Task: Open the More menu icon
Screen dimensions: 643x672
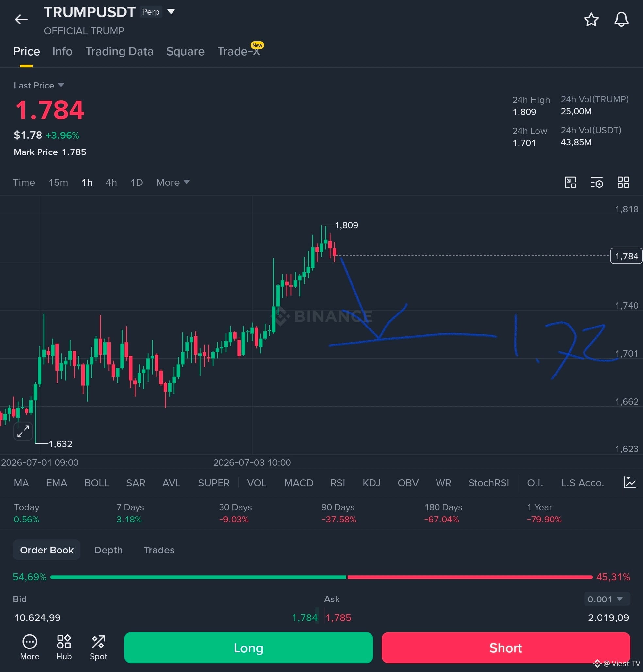Action: click(29, 647)
